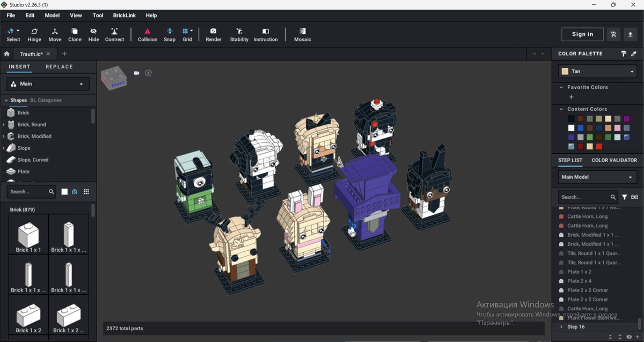This screenshot has height=342, width=644.
Task: Add a favorite color
Action: point(571,97)
